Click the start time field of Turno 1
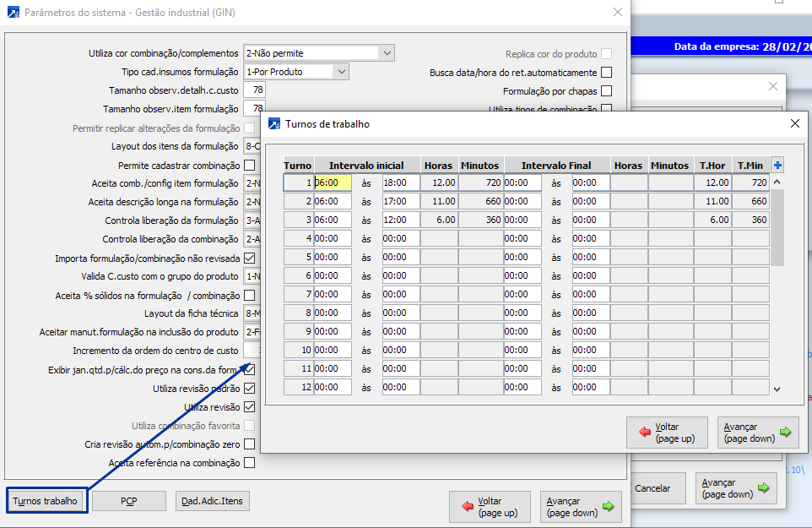The image size is (812, 528). point(333,182)
